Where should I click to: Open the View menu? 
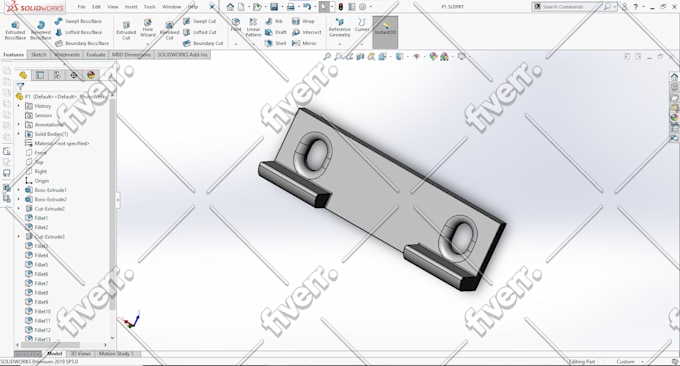113,7
